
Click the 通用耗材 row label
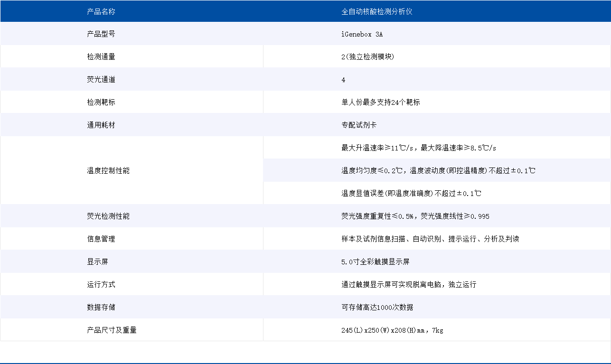coord(100,124)
